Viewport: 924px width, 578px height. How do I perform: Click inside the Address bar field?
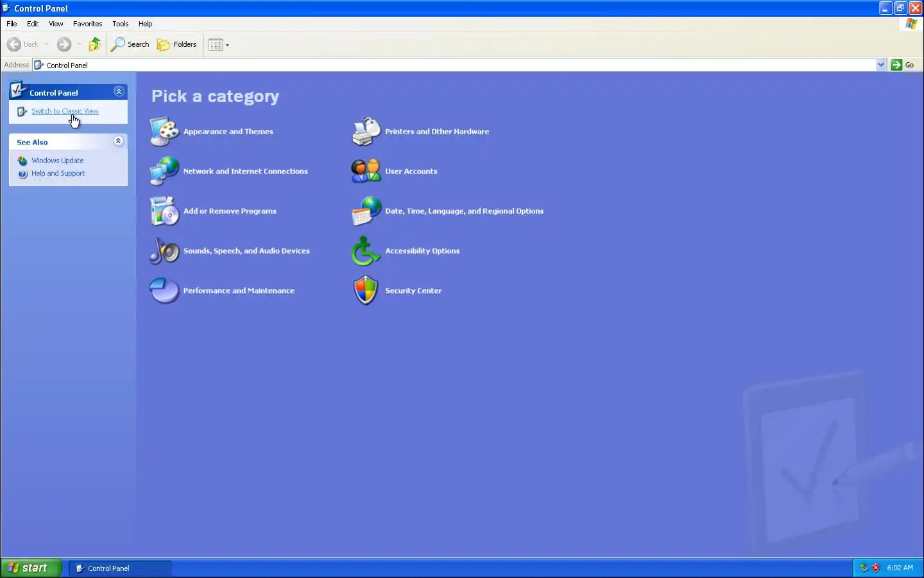pos(459,65)
